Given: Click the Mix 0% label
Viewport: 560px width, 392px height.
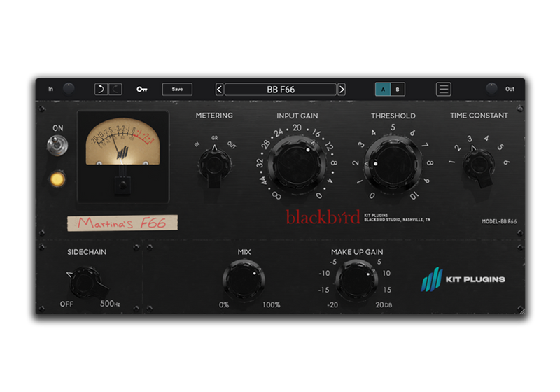Looking at the screenshot, I should tap(223, 305).
